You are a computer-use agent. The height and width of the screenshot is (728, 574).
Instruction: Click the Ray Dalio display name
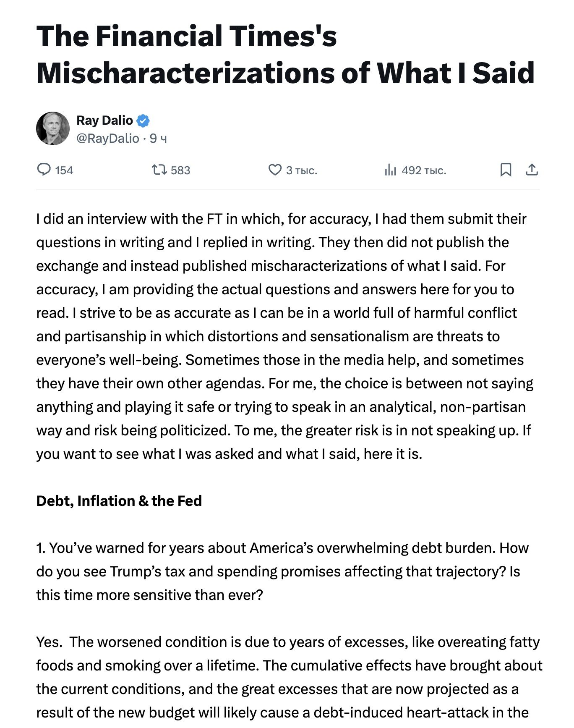(x=104, y=120)
